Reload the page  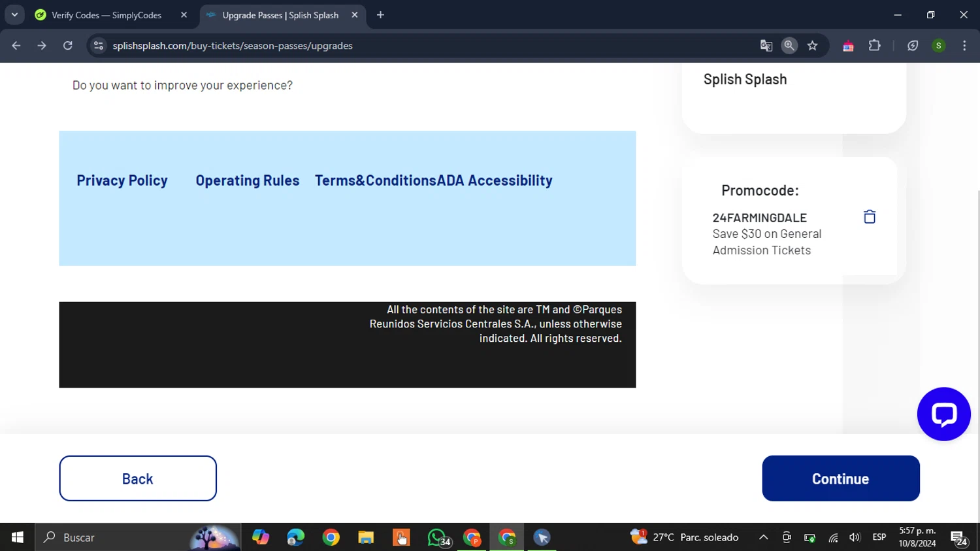(x=67, y=46)
